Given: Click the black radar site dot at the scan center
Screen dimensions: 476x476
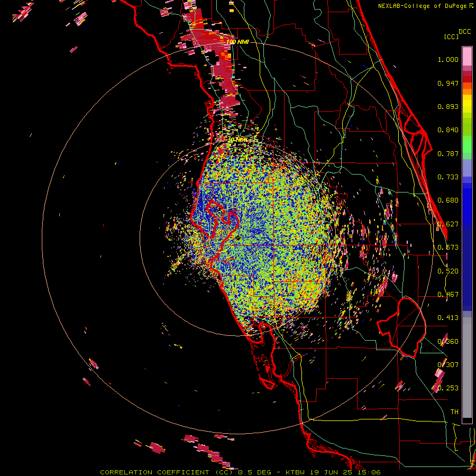Looking at the screenshot, I should coord(238,239).
